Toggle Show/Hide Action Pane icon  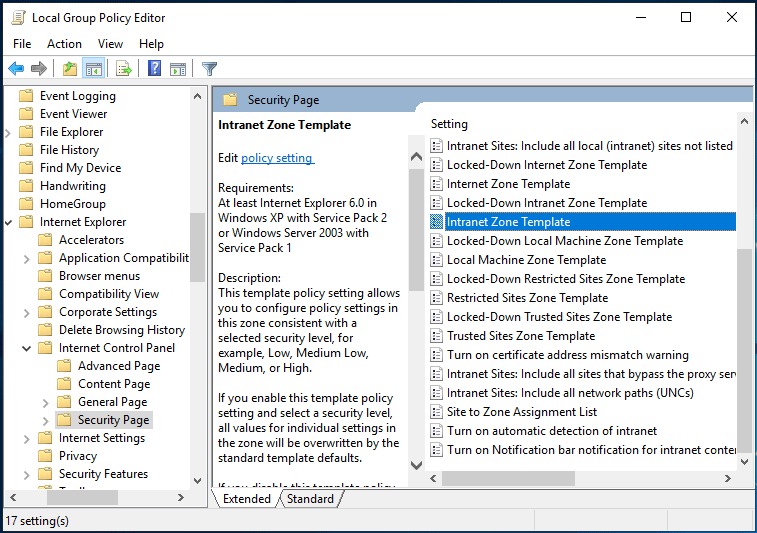coord(178,69)
